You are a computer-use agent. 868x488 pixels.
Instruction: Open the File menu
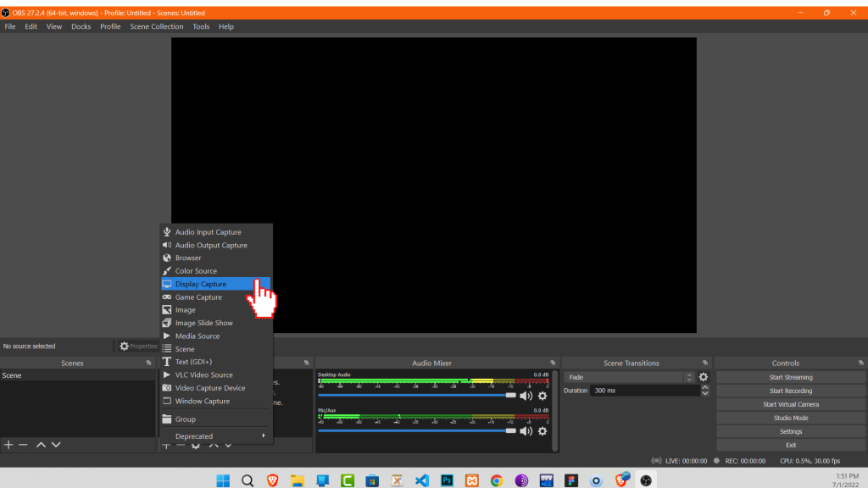(10, 26)
